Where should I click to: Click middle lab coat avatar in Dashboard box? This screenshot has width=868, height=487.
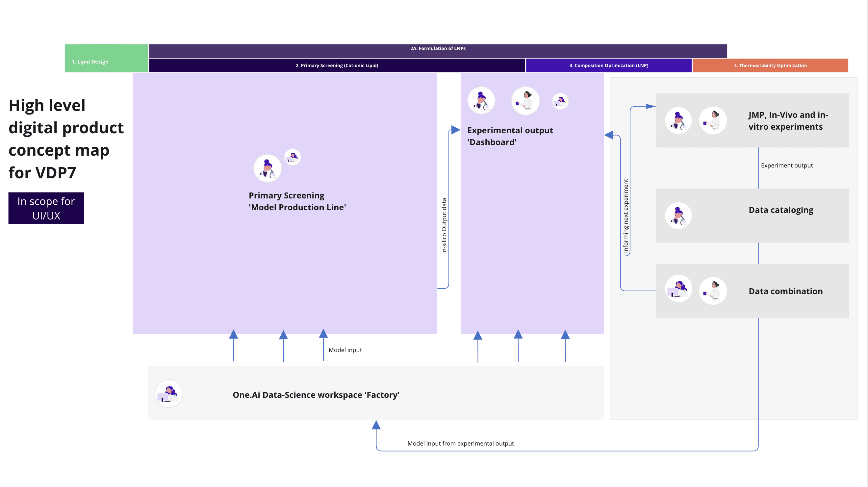(525, 101)
